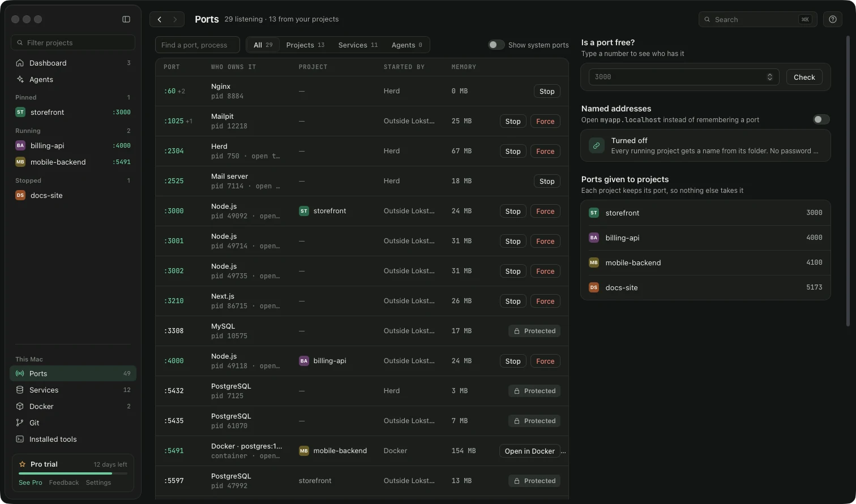Select the billing-api BA badge in sidebar
The width and height of the screenshot is (856, 504).
click(20, 145)
